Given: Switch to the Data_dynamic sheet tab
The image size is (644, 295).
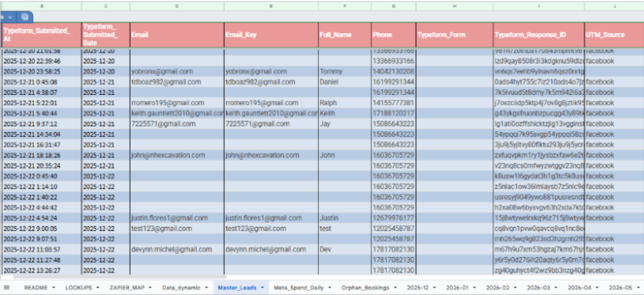Looking at the screenshot, I should point(181,287).
